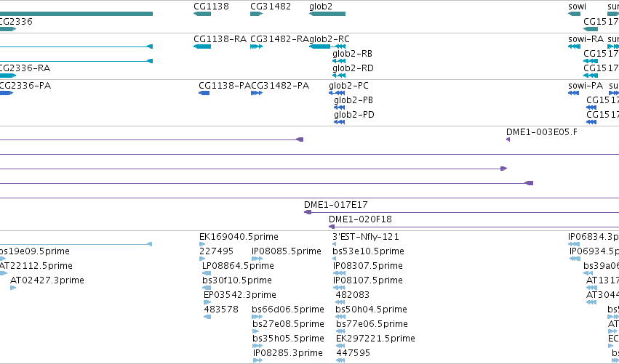Screen dimensions: 619x364
Task: Select the bs66d06.5prime EST glyph
Action: pos(257,317)
